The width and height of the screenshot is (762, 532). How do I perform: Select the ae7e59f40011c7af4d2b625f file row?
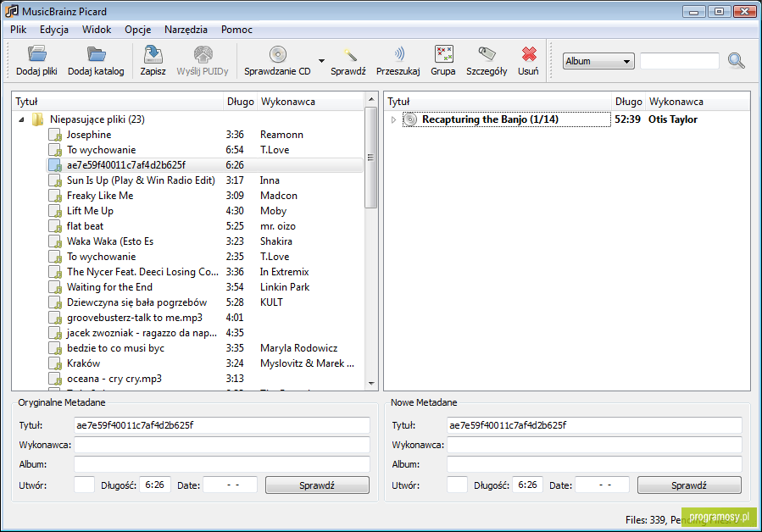click(204, 165)
